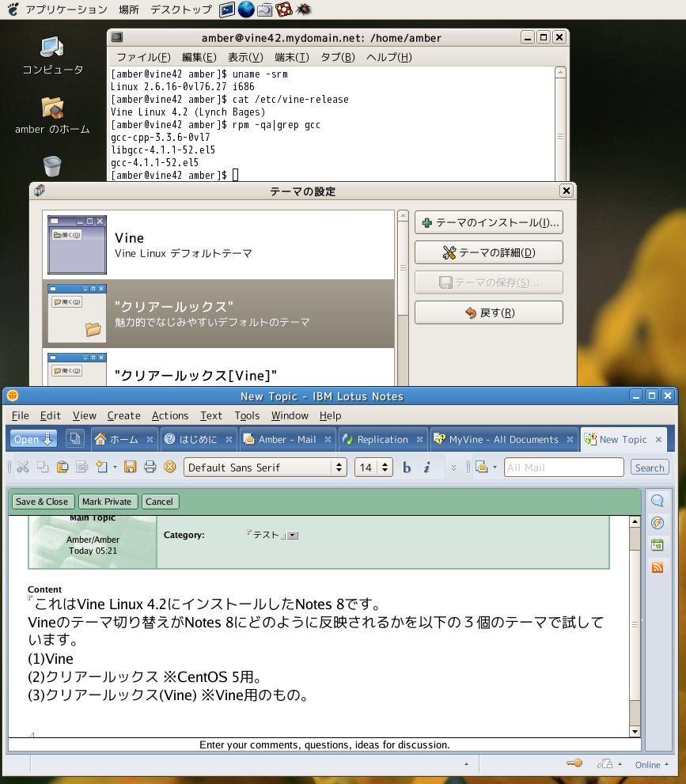Open the アプリケーション menu in top panel
This screenshot has height=784, width=686.
point(66,9)
